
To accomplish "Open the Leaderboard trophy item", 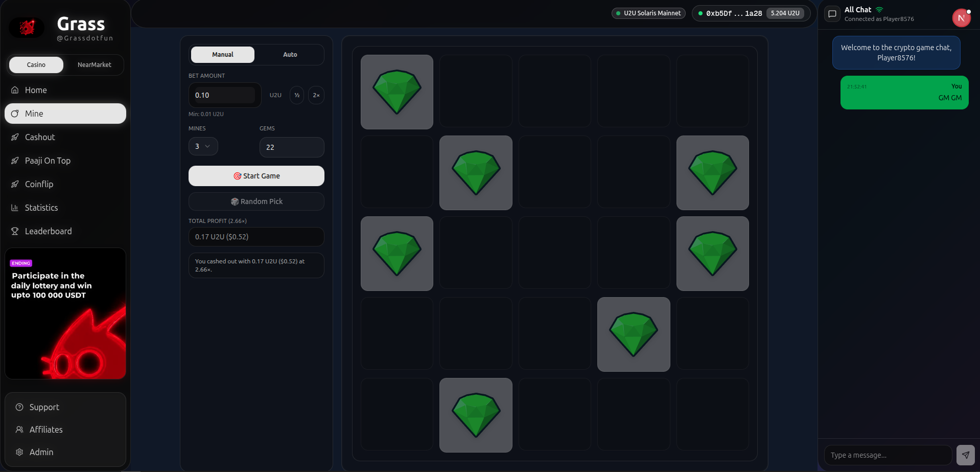I will (48, 231).
